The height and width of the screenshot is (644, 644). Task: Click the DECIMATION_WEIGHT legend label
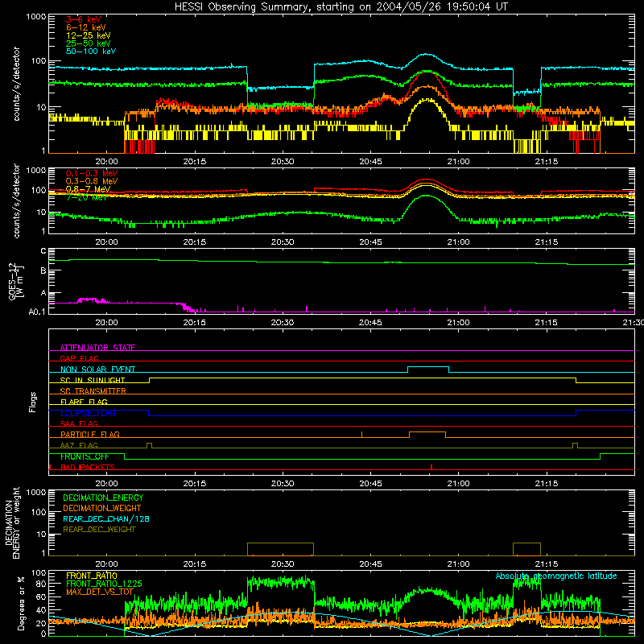click(102, 509)
